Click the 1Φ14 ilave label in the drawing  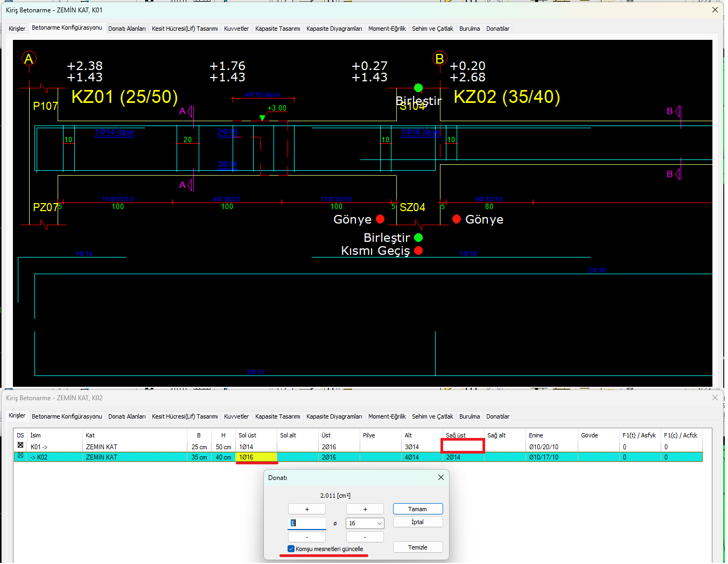point(114,132)
